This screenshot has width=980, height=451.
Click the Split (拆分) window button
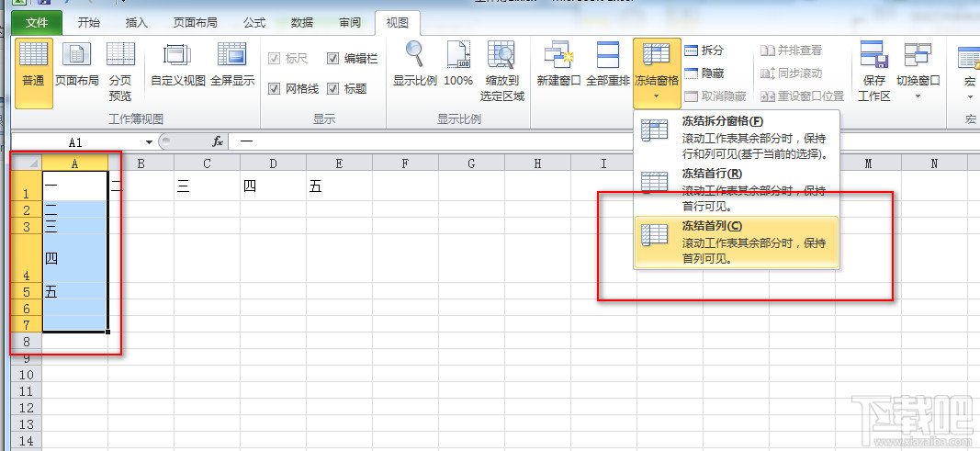tap(704, 50)
